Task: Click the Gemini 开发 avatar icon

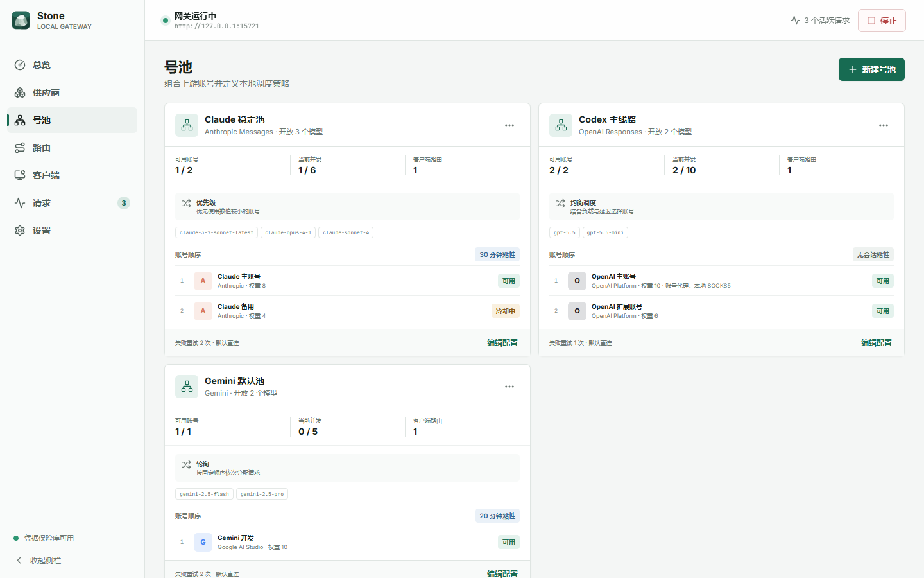Action: click(x=203, y=542)
